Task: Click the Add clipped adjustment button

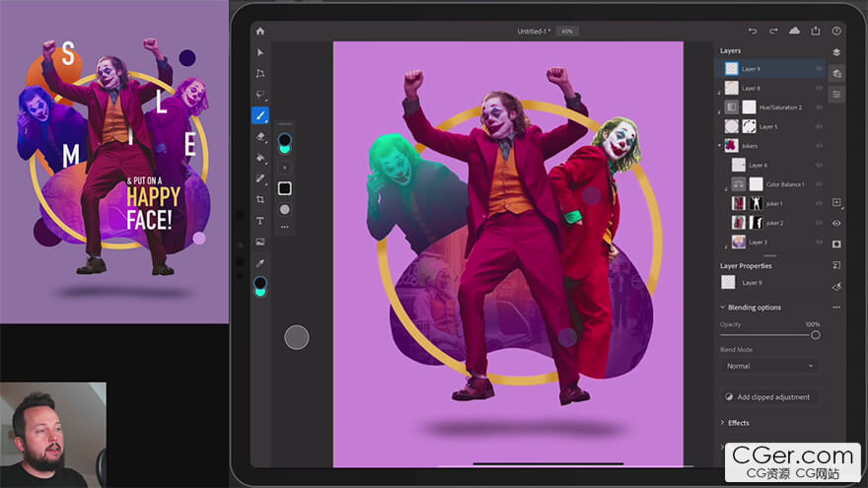Action: click(x=769, y=396)
